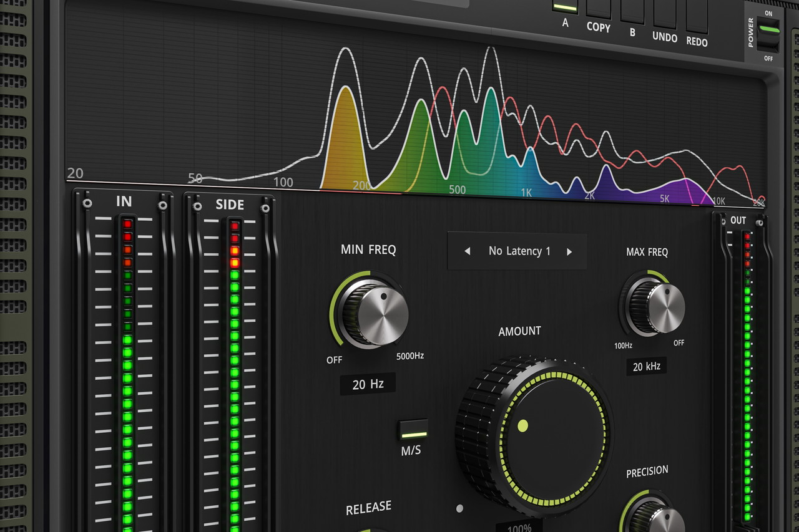Click the OUT level meter
The height and width of the screenshot is (532, 799).
747,374
